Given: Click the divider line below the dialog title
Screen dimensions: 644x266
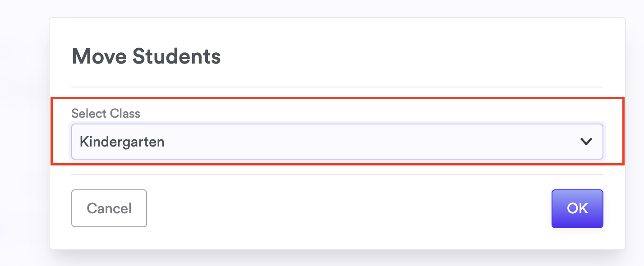Looking at the screenshot, I should click(337, 87).
